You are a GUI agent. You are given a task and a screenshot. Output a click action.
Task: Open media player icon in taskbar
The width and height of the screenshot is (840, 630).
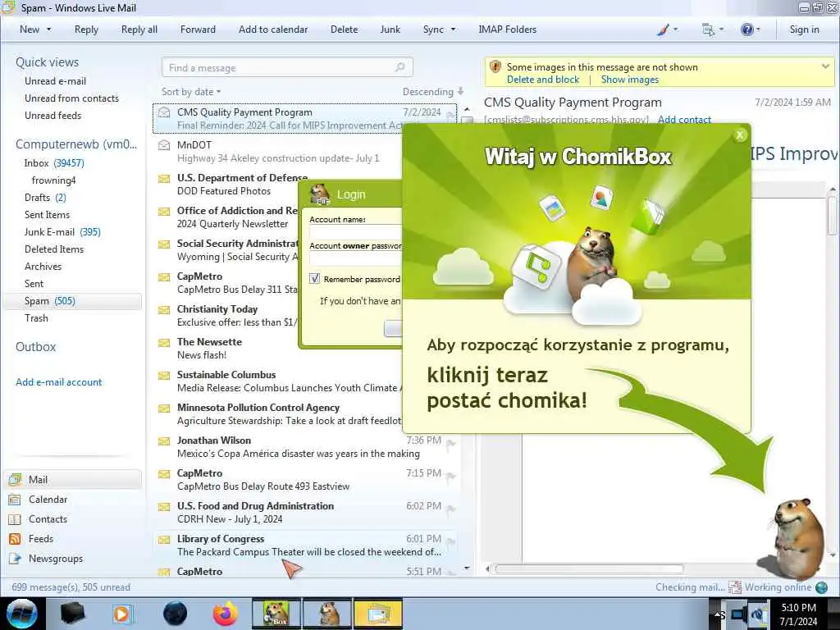(122, 614)
